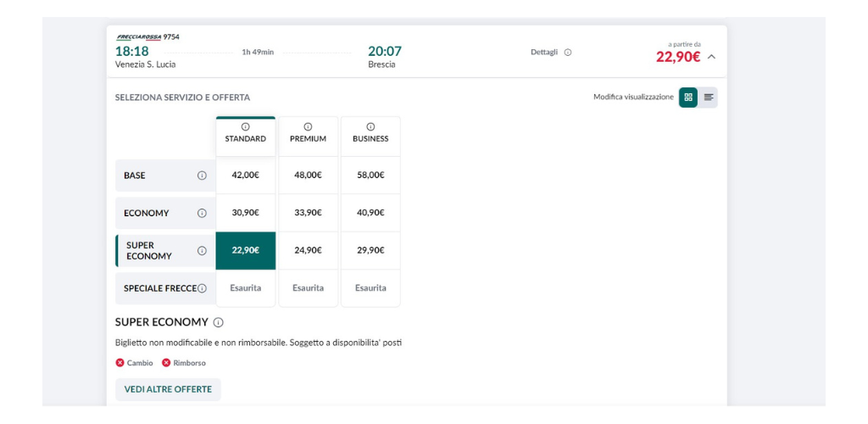Choose Economy Business fare 40,90€

[370, 213]
